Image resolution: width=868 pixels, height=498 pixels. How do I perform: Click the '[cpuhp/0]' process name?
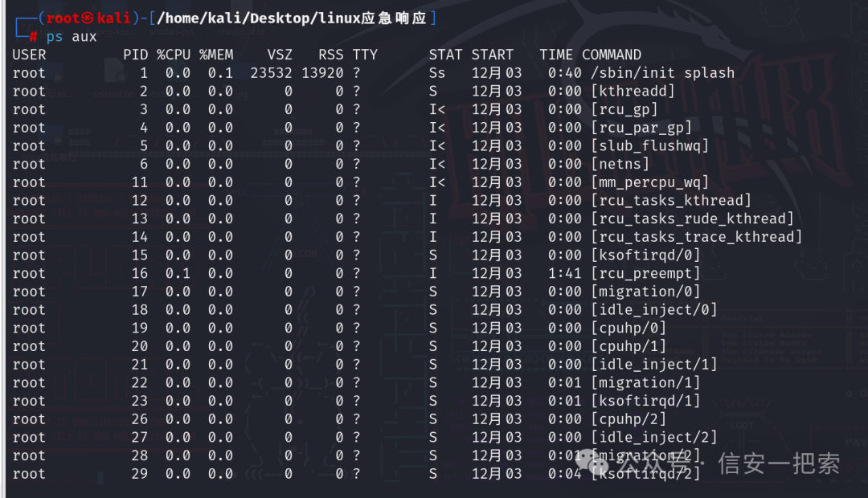coord(628,329)
